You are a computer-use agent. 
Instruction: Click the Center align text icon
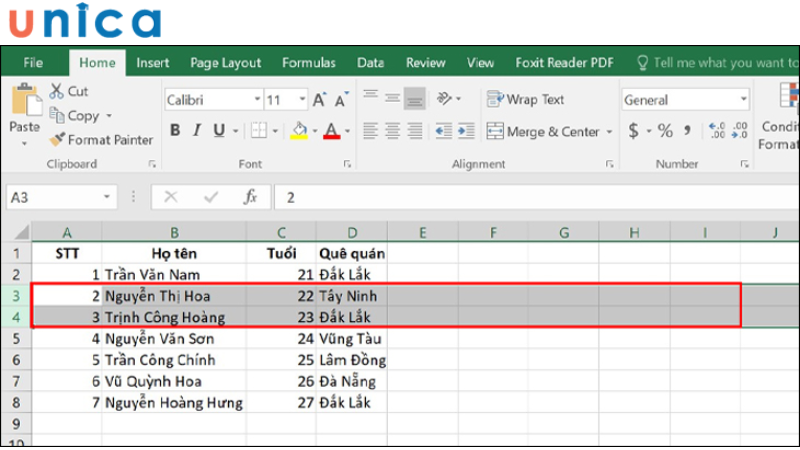(x=392, y=131)
